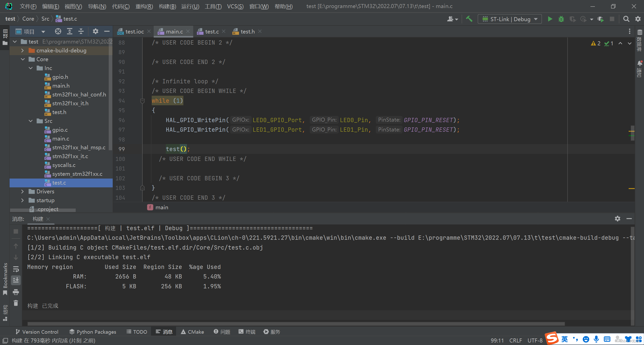Start debugging with the bug icon
This screenshot has height=345, width=644.
click(x=561, y=19)
